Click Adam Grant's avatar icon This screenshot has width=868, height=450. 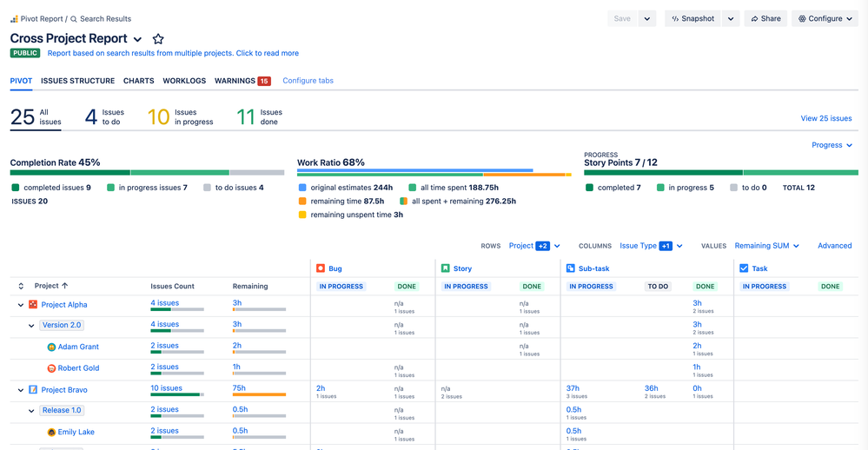click(x=51, y=347)
